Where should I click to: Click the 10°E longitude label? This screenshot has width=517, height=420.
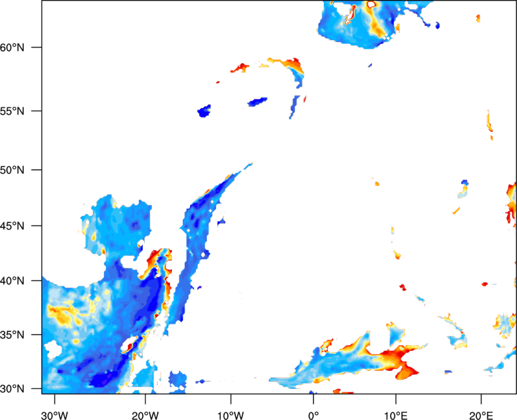[x=396, y=415]
